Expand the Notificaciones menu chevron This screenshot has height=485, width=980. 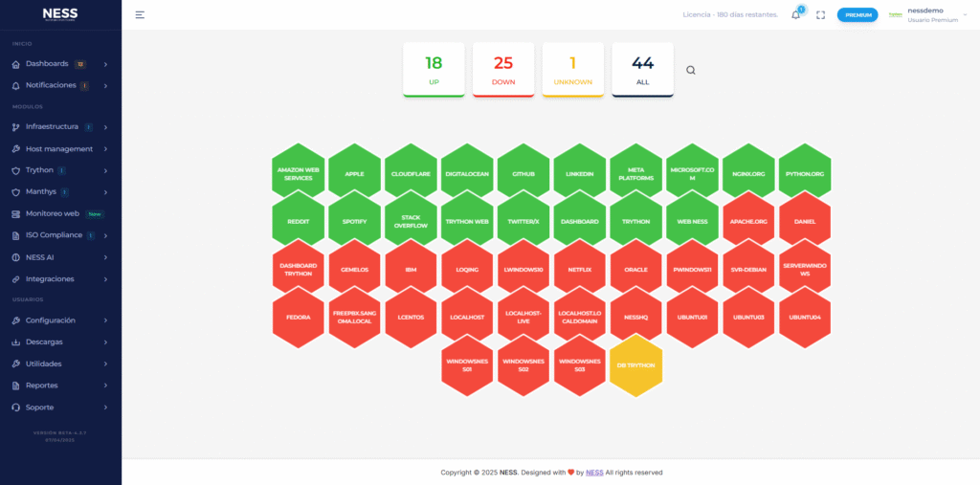click(x=105, y=86)
